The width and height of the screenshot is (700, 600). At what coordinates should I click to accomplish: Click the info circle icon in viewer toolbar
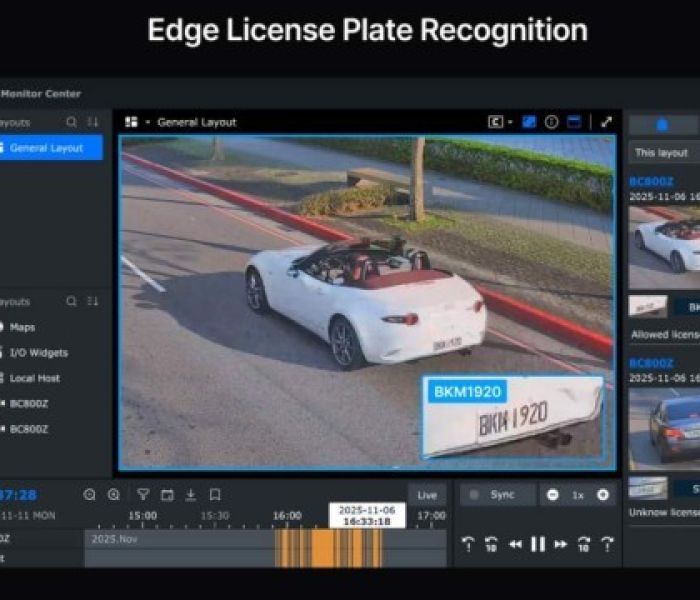[x=551, y=122]
